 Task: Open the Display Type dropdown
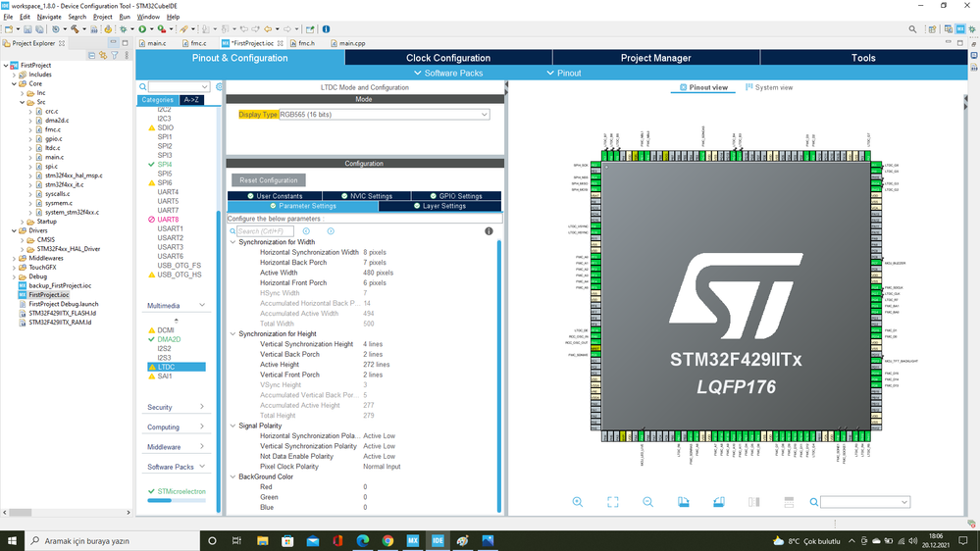pos(384,115)
